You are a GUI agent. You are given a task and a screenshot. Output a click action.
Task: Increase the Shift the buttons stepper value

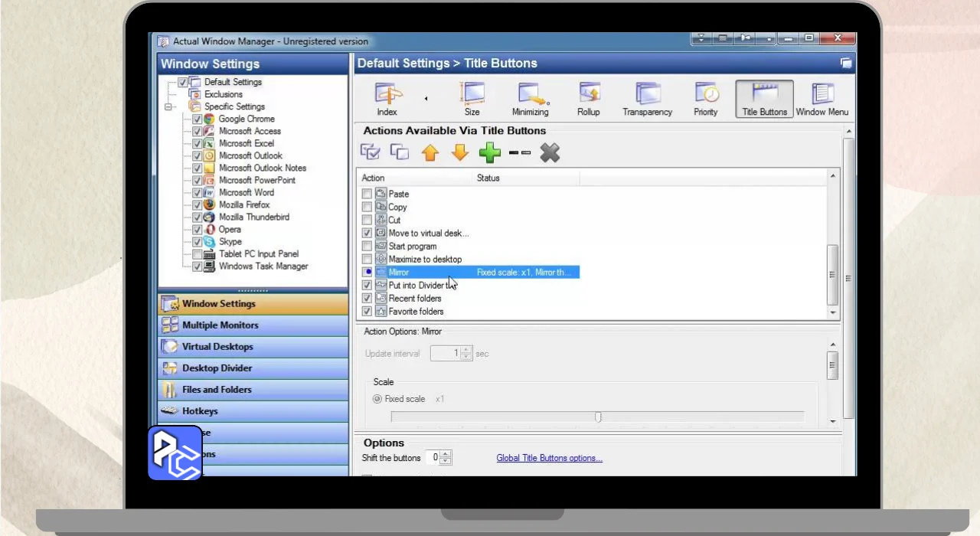(446, 455)
